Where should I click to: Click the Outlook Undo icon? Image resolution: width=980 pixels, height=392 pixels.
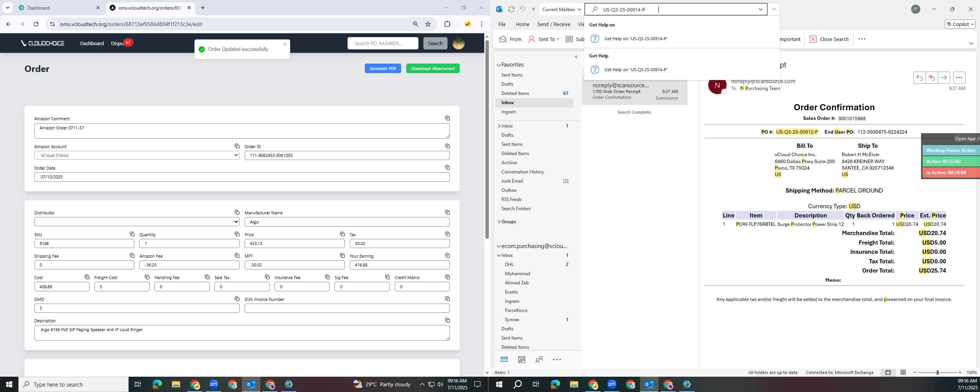[522, 9]
